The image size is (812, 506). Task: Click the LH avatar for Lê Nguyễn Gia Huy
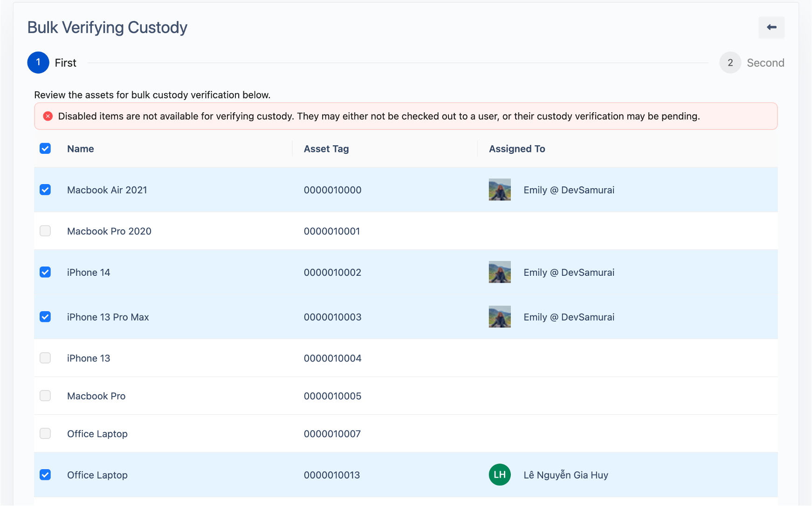tap(500, 475)
